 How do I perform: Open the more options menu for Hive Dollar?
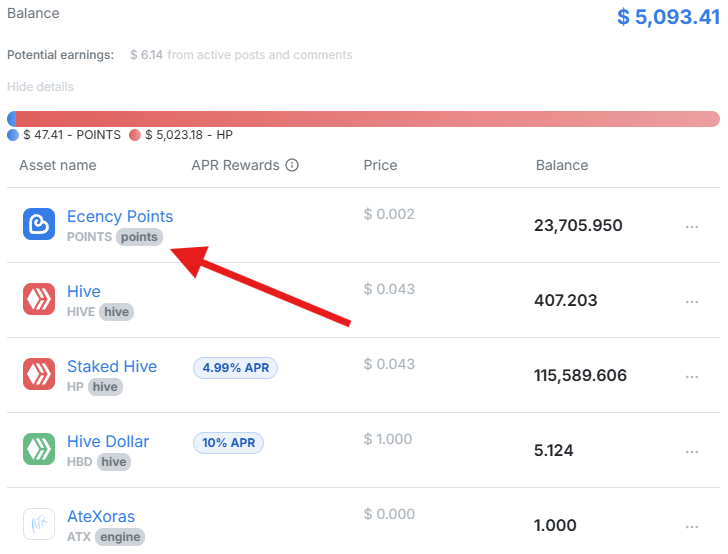(692, 452)
